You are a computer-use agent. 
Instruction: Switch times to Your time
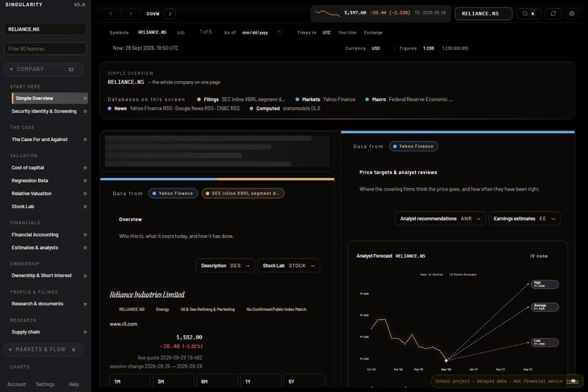tap(347, 33)
